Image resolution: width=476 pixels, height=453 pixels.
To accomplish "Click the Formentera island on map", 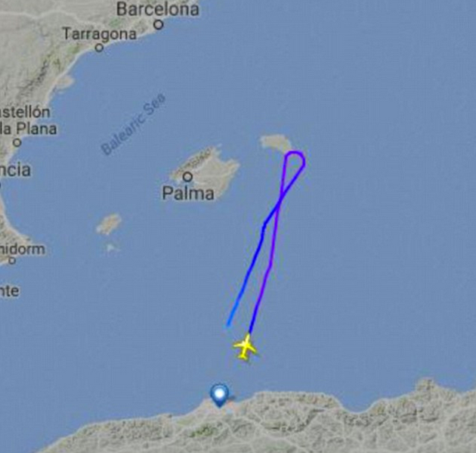I will [x=113, y=248].
